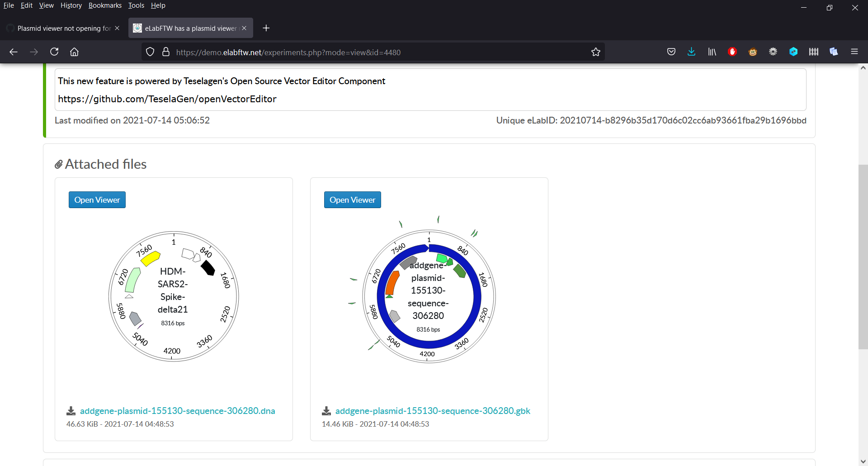Open the Firefox Library sidebar icon
Viewport: 868px width, 466px height.
click(x=711, y=52)
